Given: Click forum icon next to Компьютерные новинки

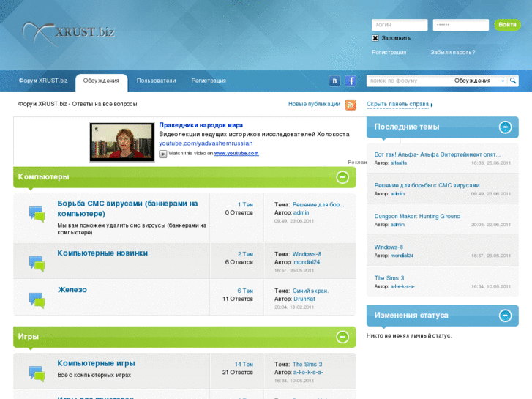Looking at the screenshot, I should [x=37, y=264].
